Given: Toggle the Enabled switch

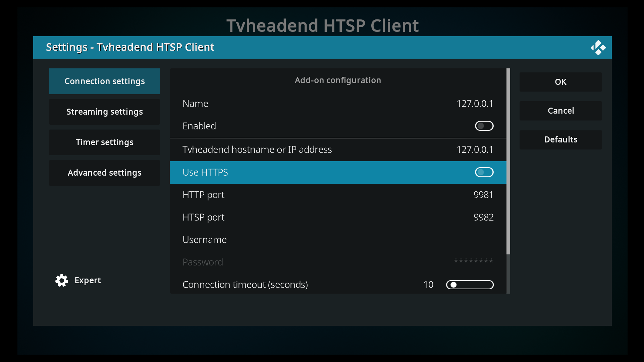Looking at the screenshot, I should [484, 126].
